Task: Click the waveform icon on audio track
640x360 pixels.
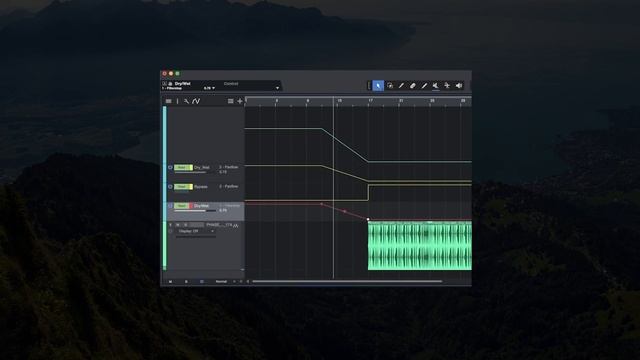Action: pos(236,225)
